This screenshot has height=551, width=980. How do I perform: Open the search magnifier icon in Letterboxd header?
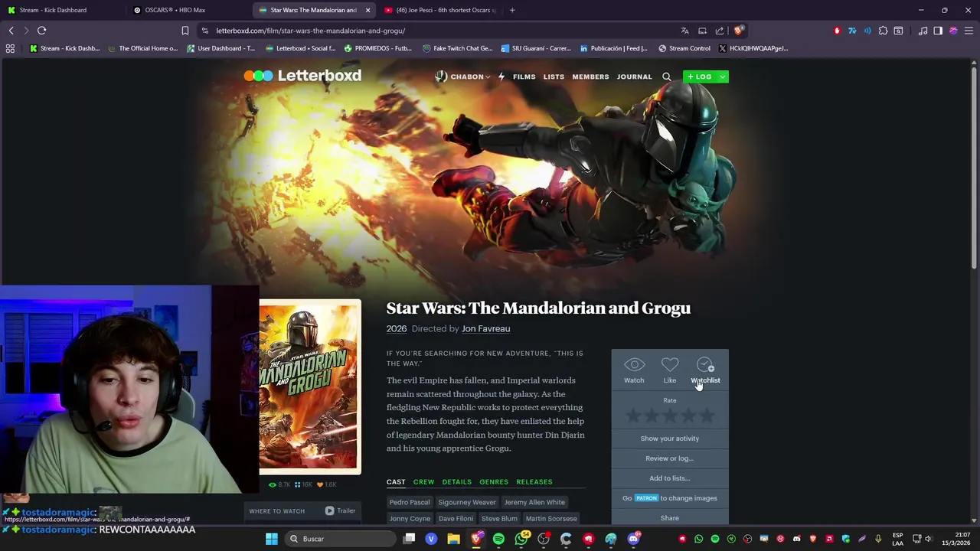667,77
